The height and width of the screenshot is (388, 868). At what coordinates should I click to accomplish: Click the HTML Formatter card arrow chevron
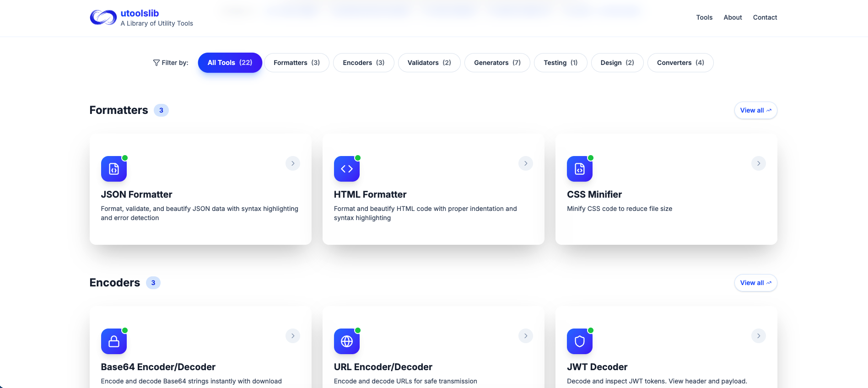526,163
